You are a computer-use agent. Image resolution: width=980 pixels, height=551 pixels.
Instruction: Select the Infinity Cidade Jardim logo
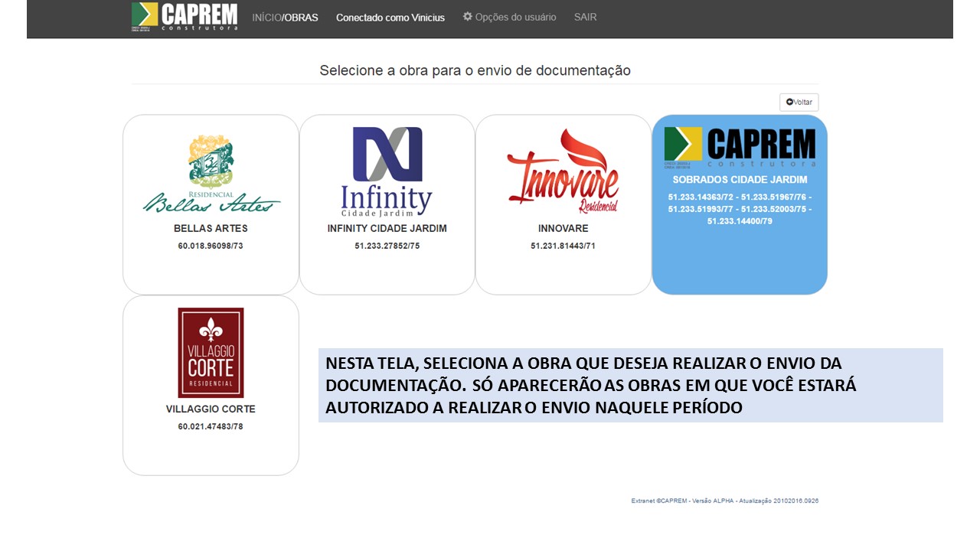click(x=387, y=171)
